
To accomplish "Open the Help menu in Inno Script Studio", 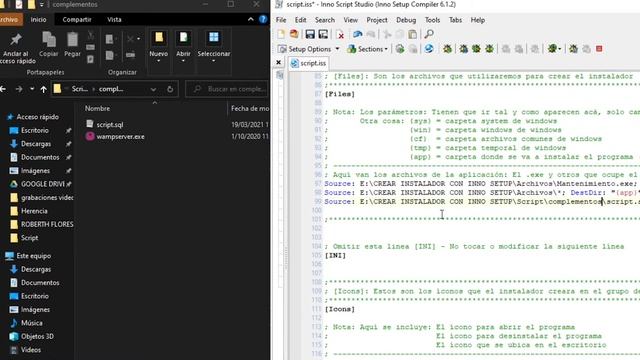I will pos(478,20).
